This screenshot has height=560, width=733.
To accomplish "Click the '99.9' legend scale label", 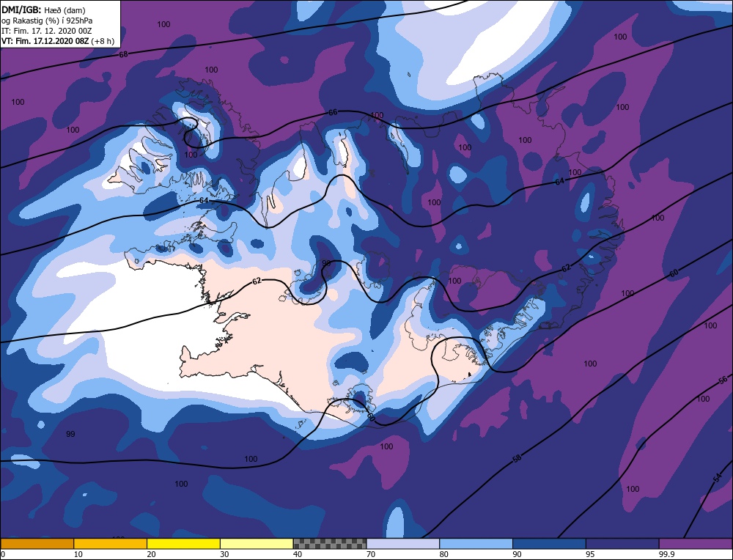I will [666, 554].
